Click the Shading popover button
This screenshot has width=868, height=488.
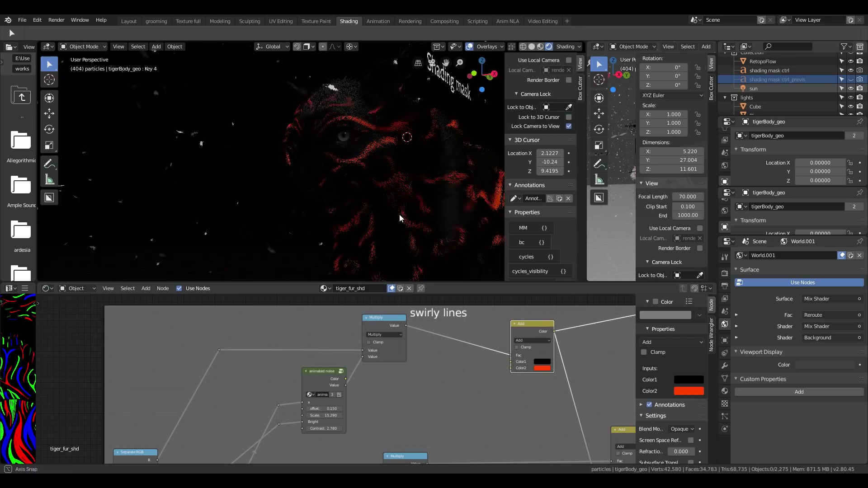[568, 47]
